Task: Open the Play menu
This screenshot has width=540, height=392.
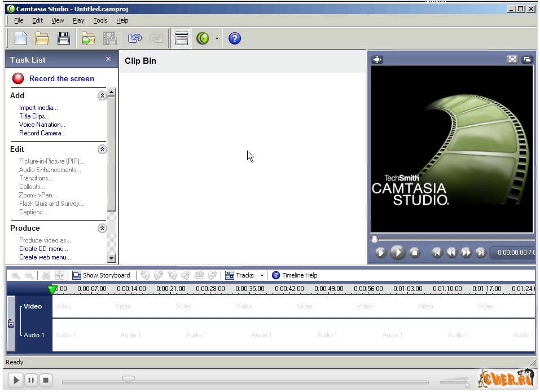Action: click(x=78, y=20)
